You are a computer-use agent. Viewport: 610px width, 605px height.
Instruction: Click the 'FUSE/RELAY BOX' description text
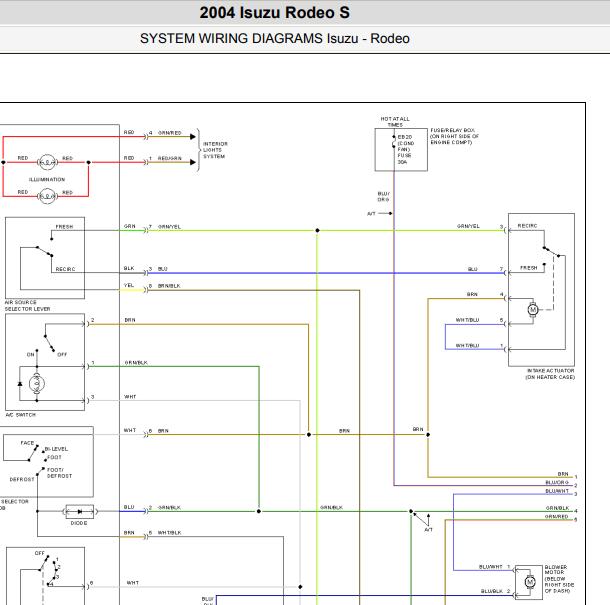click(454, 136)
